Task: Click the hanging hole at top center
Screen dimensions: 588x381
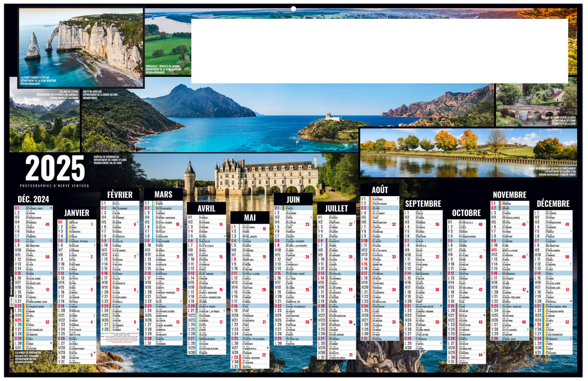Action: tap(293, 8)
